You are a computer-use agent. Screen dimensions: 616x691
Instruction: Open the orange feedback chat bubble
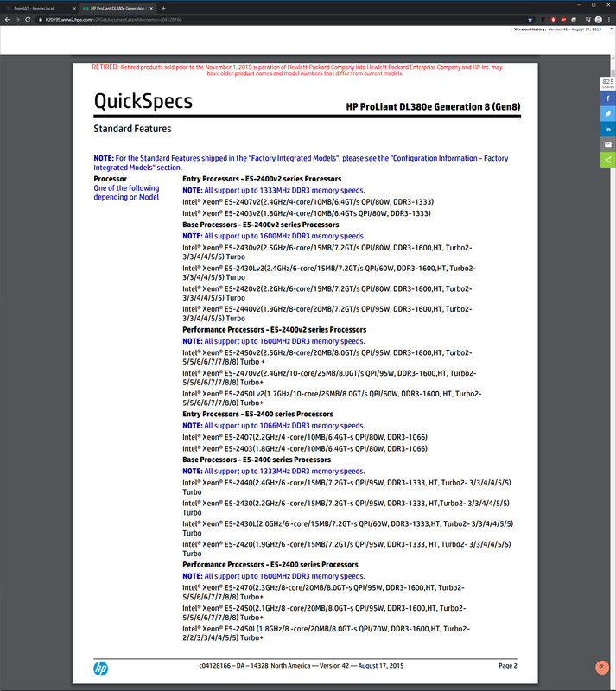pyautogui.click(x=602, y=667)
